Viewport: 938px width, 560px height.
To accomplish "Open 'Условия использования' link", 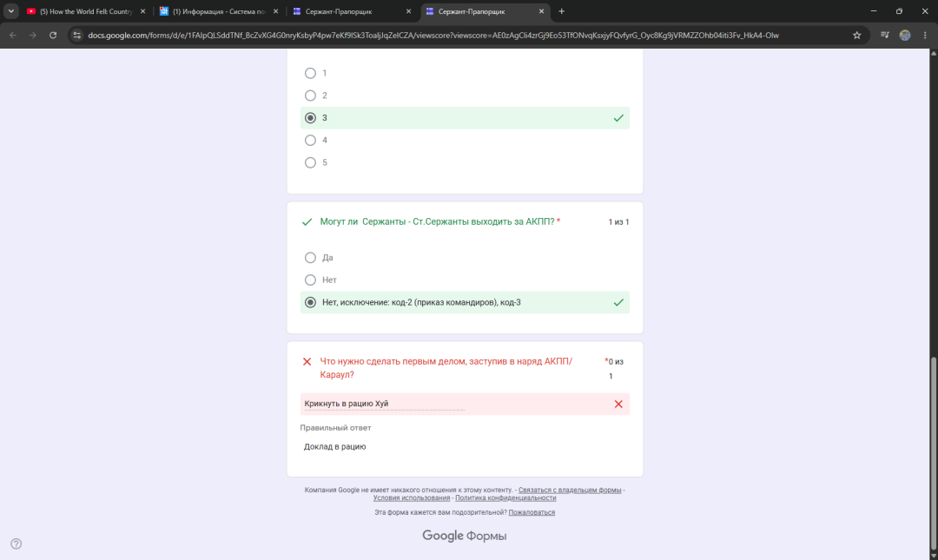I will (x=412, y=497).
